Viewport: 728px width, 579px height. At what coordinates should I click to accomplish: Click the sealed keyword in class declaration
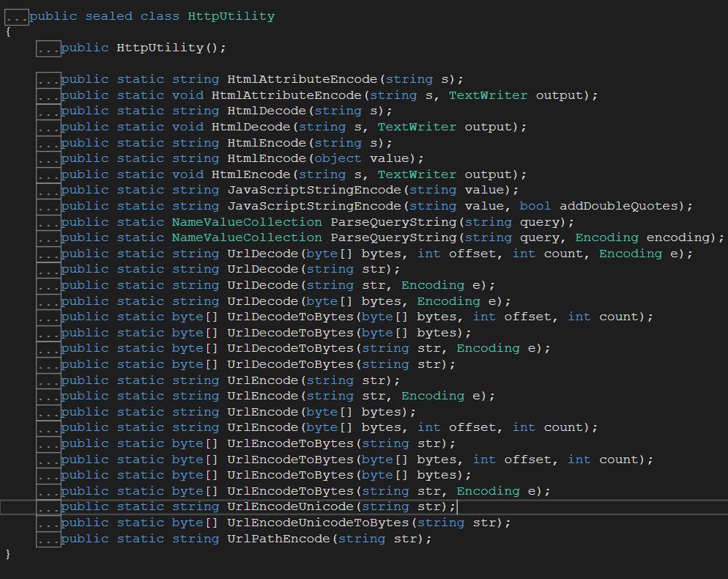click(108, 16)
